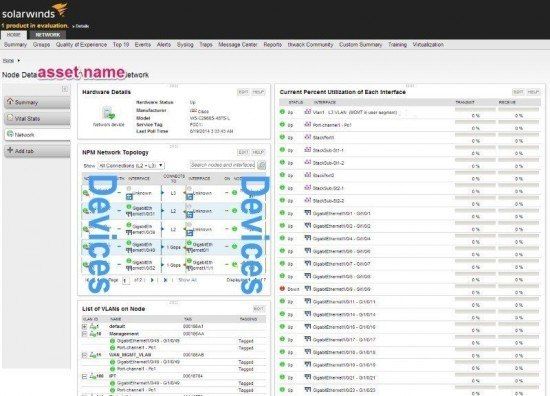Open the Events view
This screenshot has width=550, height=396.
coord(143,45)
